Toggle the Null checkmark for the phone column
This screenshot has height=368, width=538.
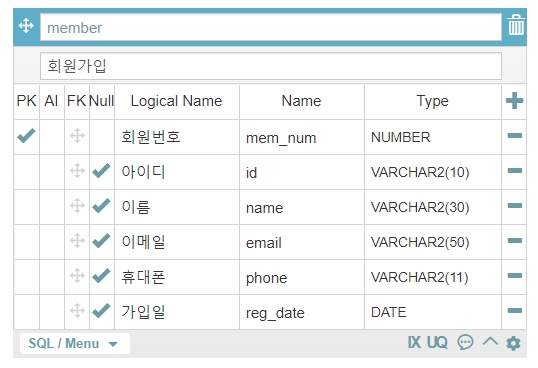pyautogui.click(x=102, y=275)
